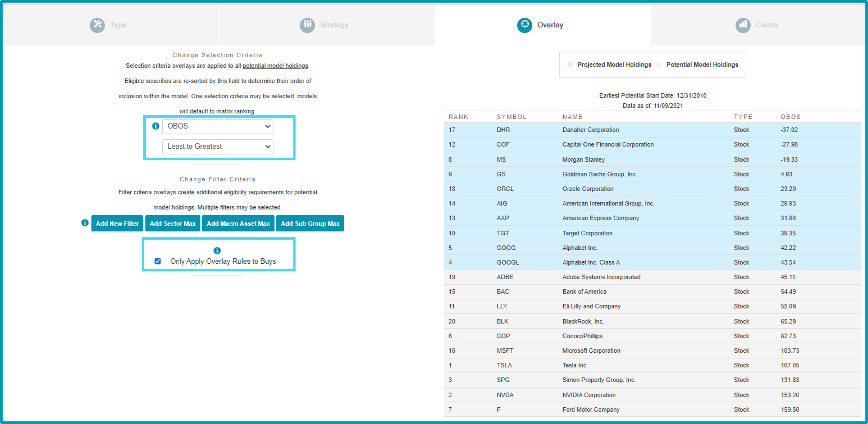868x424 pixels.
Task: Click info icon above overlay rules checkbox
Action: point(217,251)
